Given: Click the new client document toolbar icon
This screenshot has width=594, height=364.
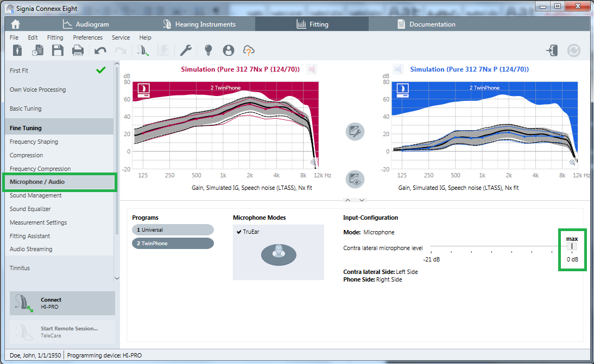Looking at the screenshot, I should click(17, 50).
